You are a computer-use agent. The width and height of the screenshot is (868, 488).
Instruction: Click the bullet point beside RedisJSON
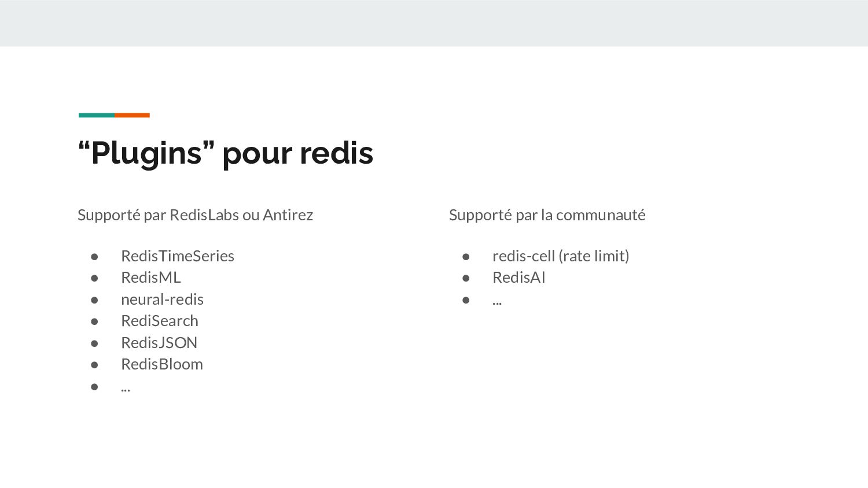94,343
